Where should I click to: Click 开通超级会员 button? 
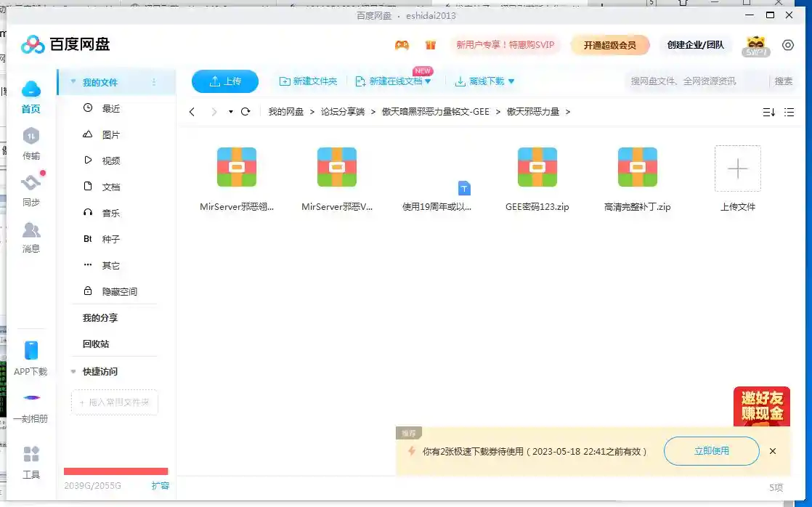pyautogui.click(x=609, y=46)
